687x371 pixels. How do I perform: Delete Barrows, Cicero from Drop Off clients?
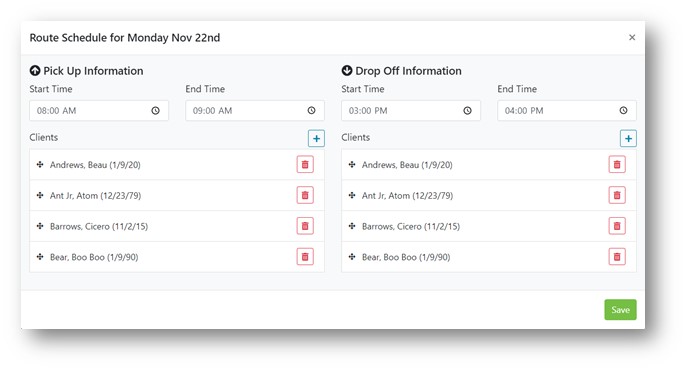(x=617, y=226)
